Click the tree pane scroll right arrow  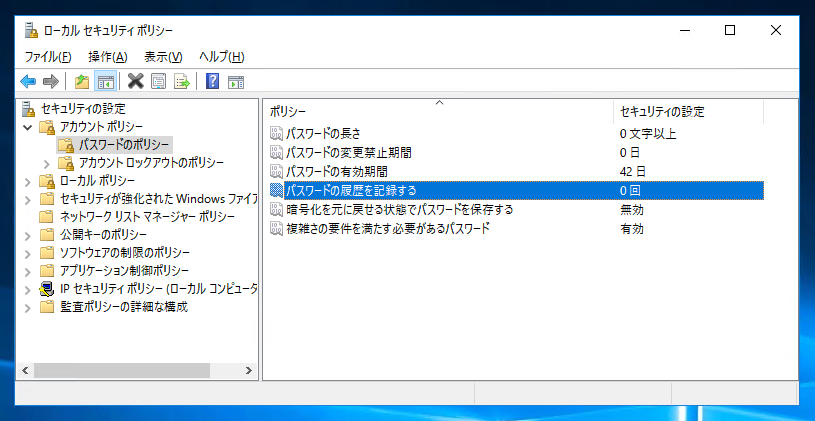click(x=248, y=371)
